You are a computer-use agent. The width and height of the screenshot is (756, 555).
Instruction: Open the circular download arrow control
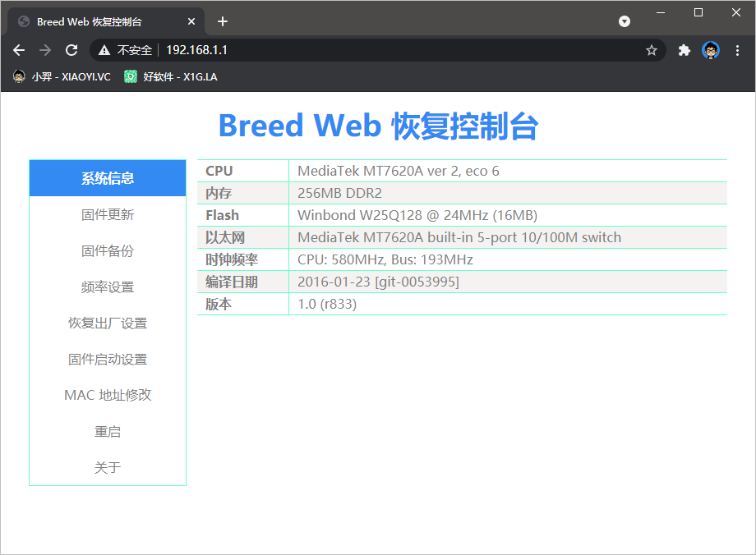click(x=625, y=21)
